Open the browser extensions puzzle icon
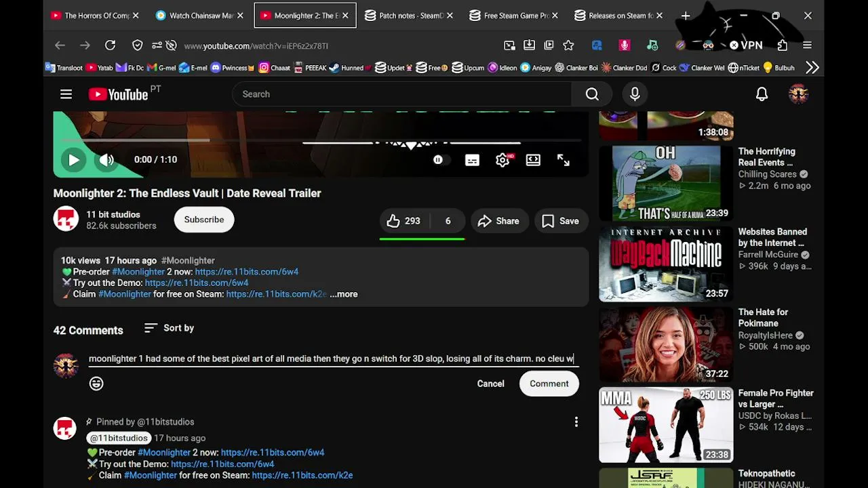 pos(783,45)
